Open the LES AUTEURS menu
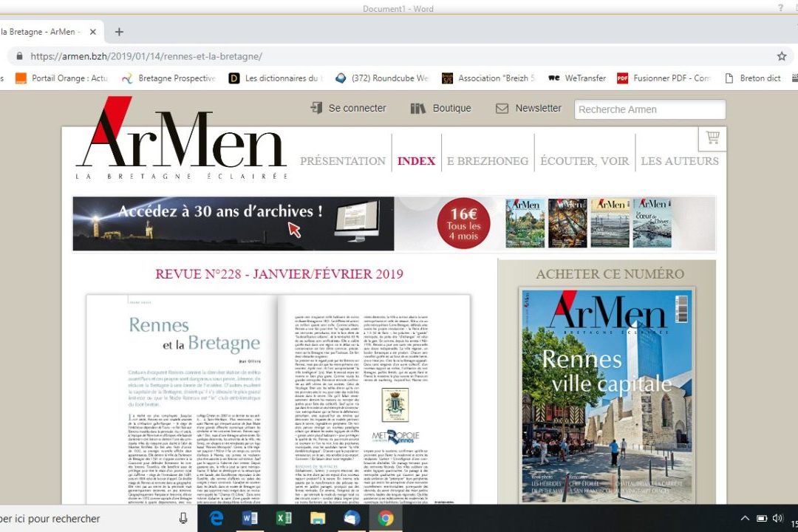Viewport: 798px width, 532px height. coord(680,161)
